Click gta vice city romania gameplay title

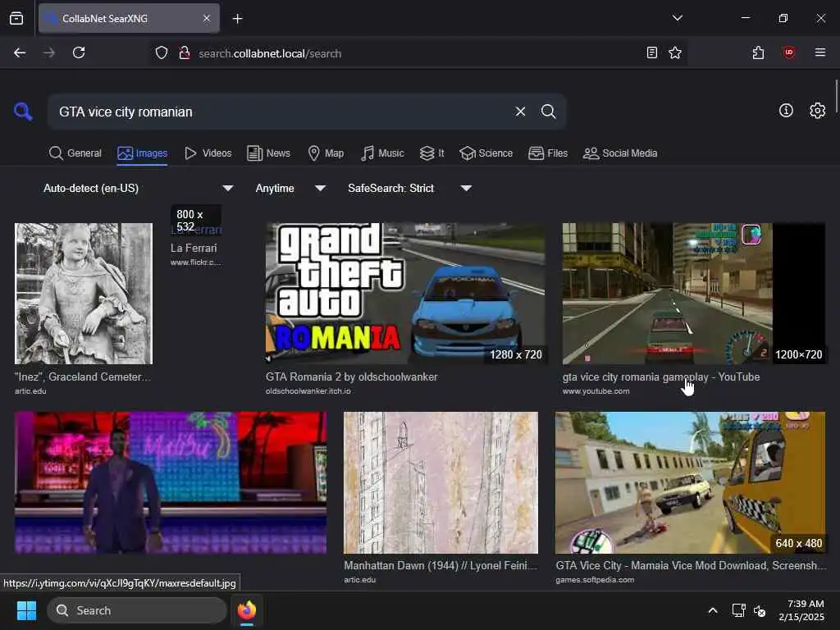661,377
